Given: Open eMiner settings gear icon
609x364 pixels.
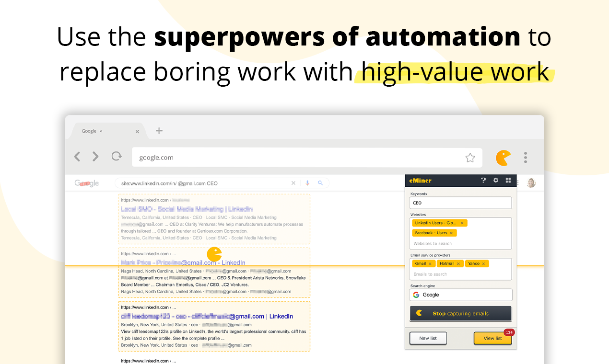Looking at the screenshot, I should click(496, 181).
